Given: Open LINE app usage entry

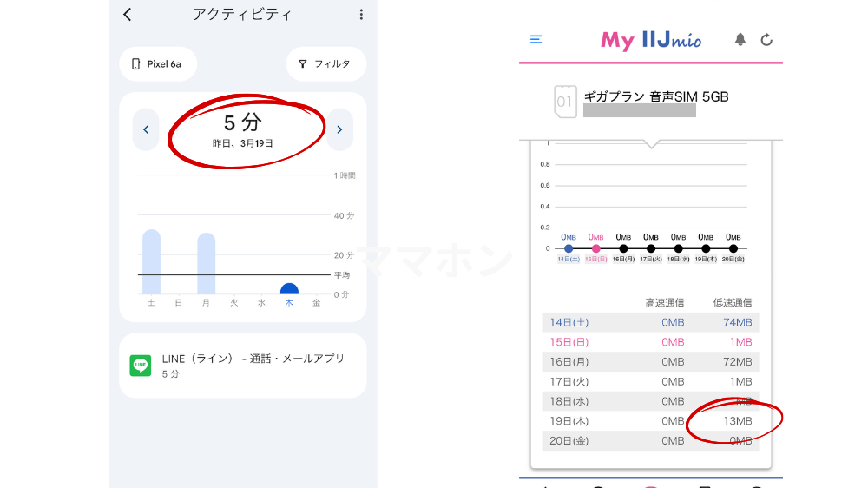Looking at the screenshot, I should [x=242, y=366].
